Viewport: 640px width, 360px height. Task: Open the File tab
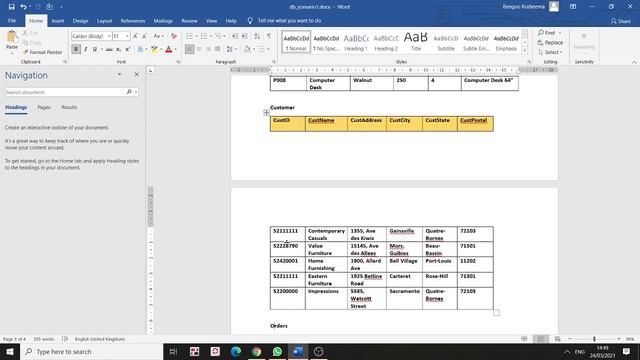pyautogui.click(x=12, y=21)
